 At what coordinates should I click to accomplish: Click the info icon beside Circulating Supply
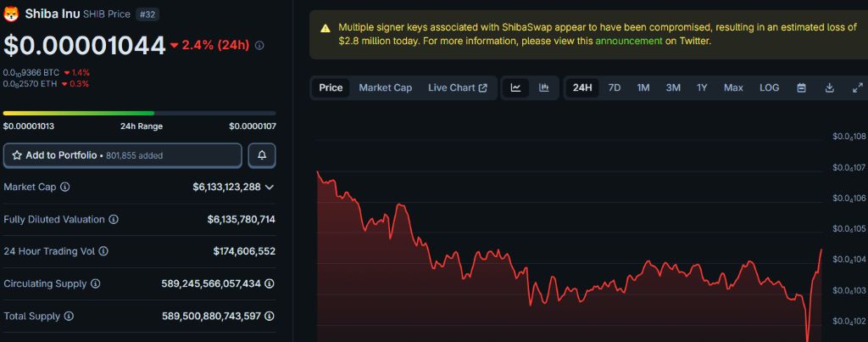(x=96, y=283)
